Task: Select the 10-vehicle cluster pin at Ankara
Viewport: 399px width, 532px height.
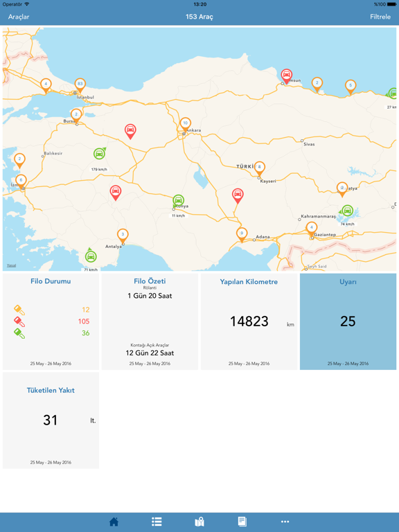Action: click(185, 125)
